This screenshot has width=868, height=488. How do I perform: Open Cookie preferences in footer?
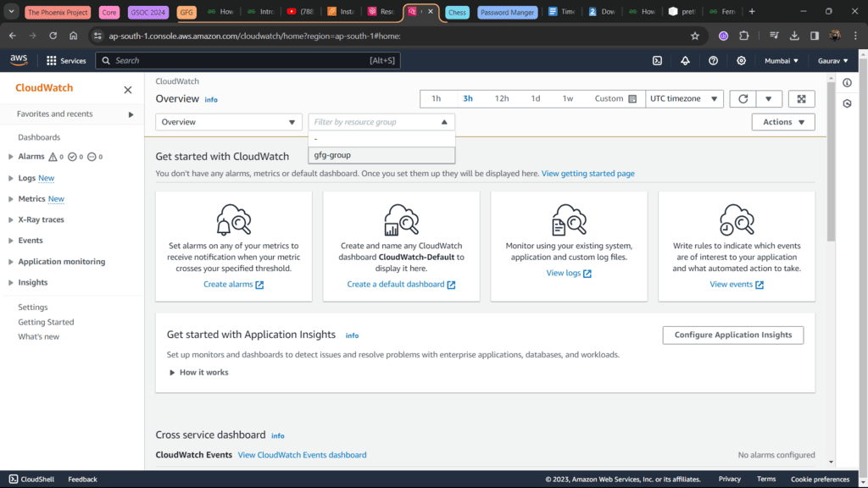point(820,480)
